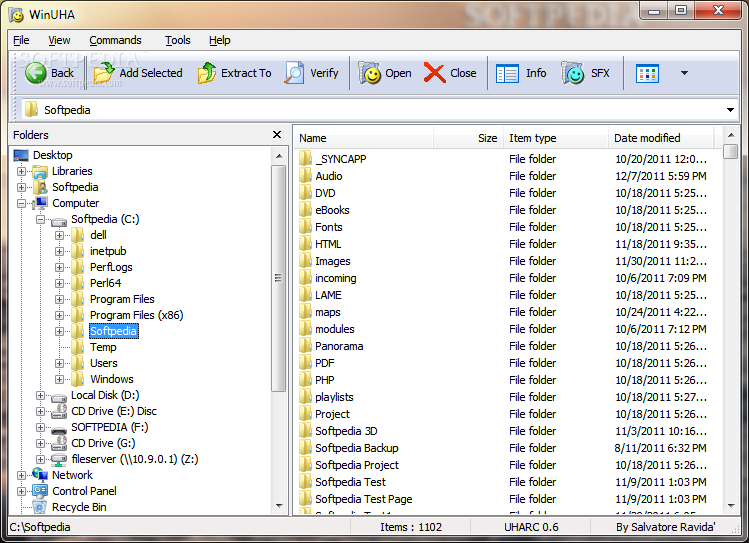The height and width of the screenshot is (543, 749).
Task: Click the Audio folder icon in list
Action: 306,176
